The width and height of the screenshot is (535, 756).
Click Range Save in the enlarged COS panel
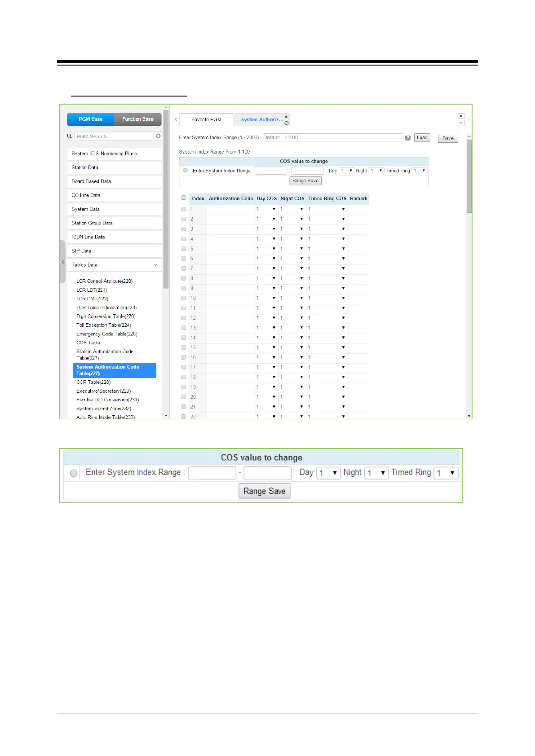pyautogui.click(x=265, y=491)
